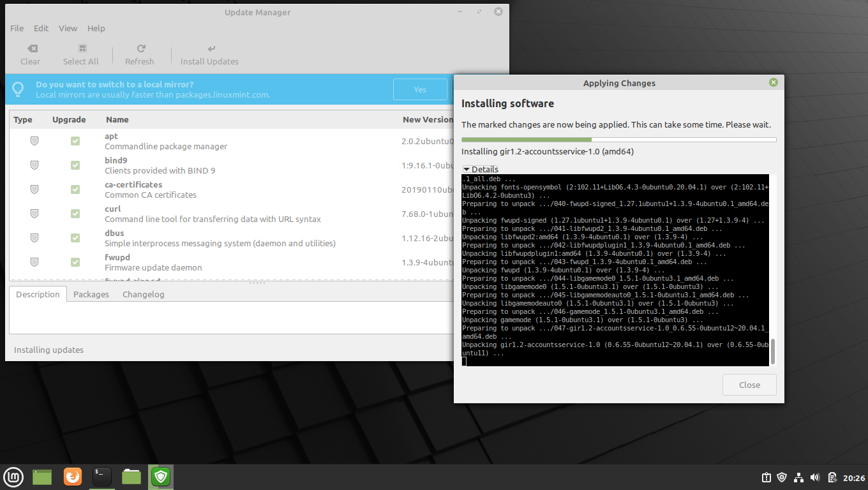Click the Install Updates toolbar icon
The width and height of the screenshot is (868, 490).
(x=211, y=48)
